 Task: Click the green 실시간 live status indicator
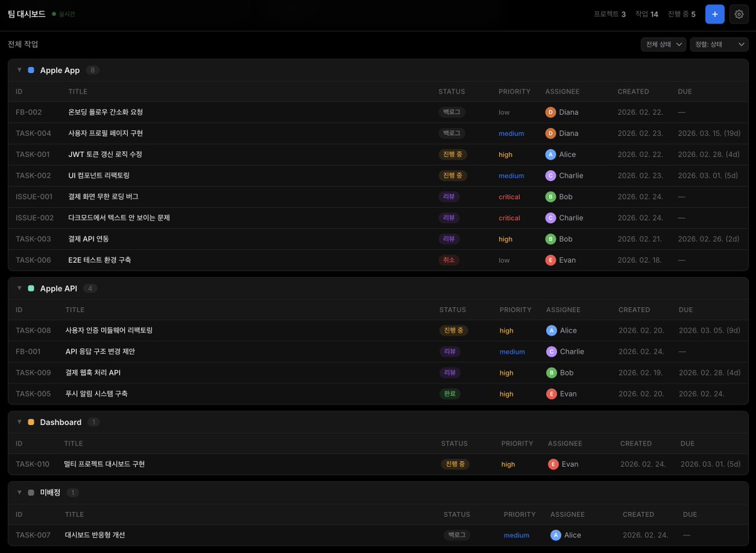click(64, 14)
